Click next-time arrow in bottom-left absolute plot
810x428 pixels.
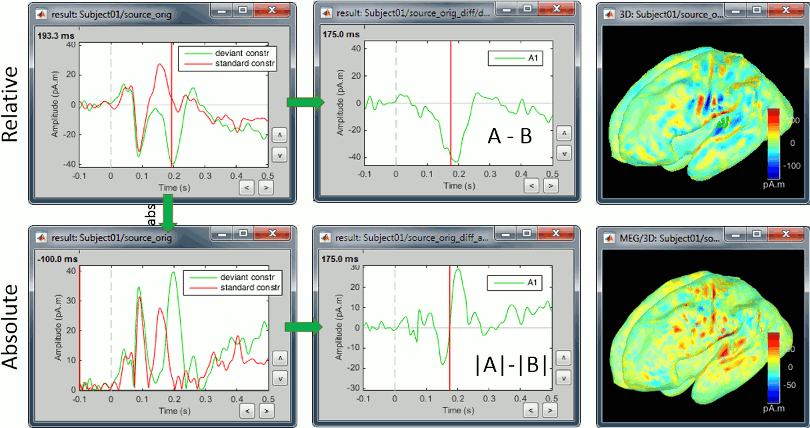tap(265, 410)
